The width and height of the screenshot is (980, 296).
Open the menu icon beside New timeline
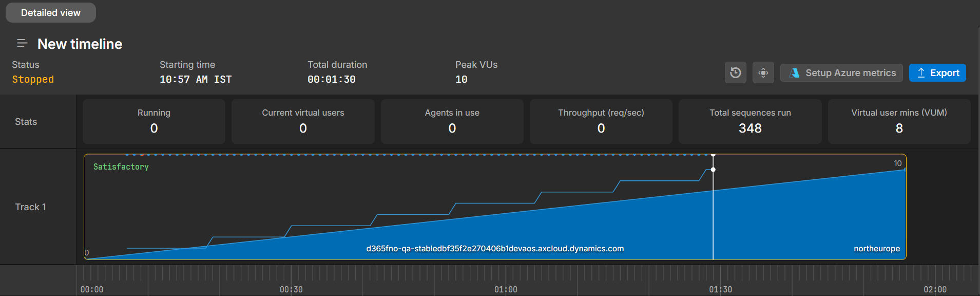click(x=22, y=44)
